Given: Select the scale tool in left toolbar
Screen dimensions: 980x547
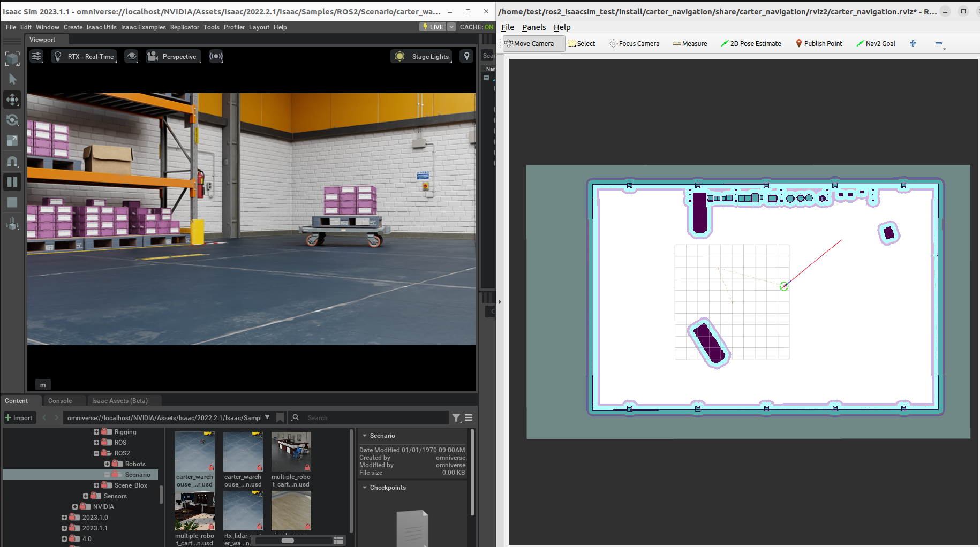Looking at the screenshot, I should 12,140.
